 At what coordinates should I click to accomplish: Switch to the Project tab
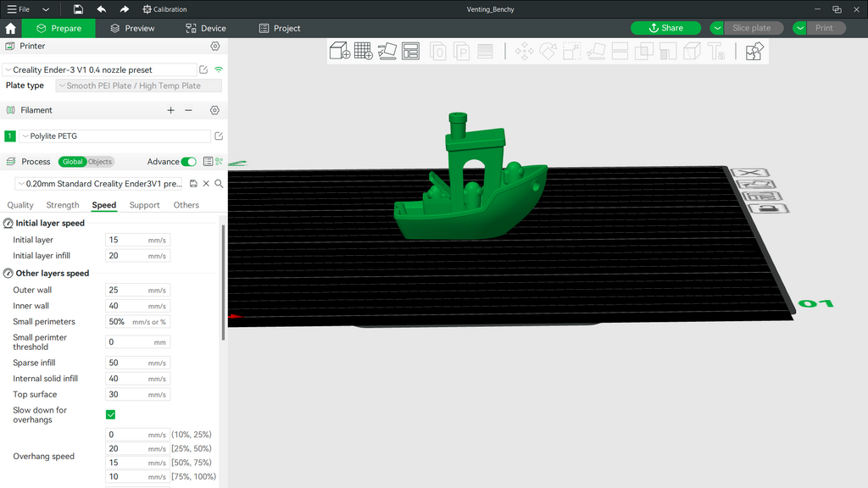coord(280,28)
